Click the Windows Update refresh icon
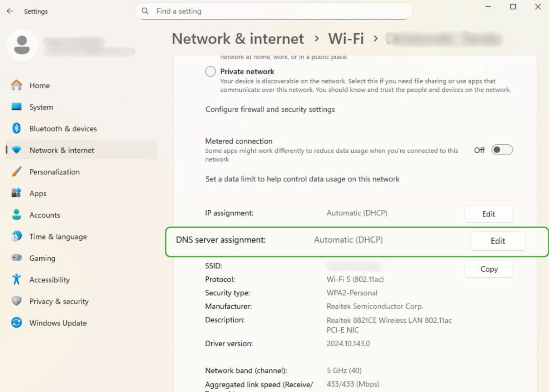 (16, 323)
